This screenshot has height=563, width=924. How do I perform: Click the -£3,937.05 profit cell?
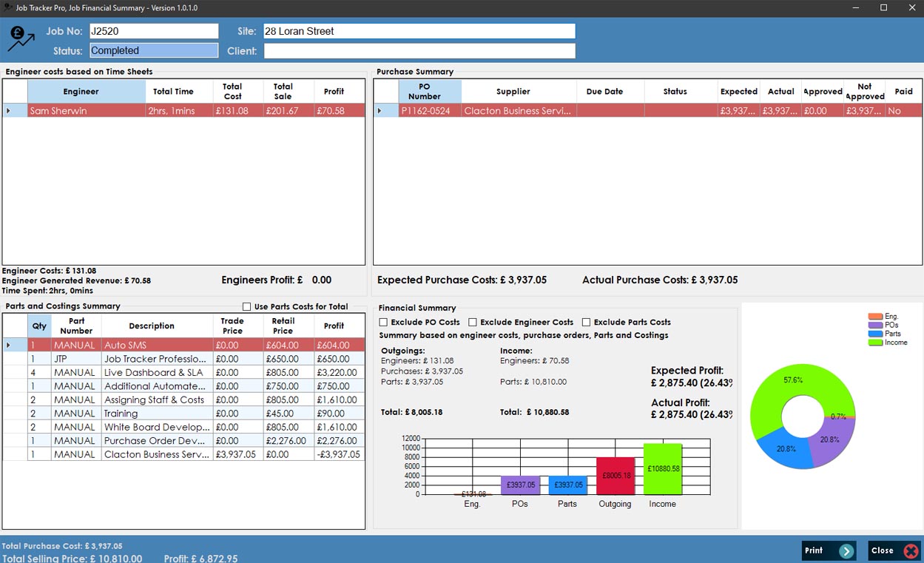coord(339,454)
